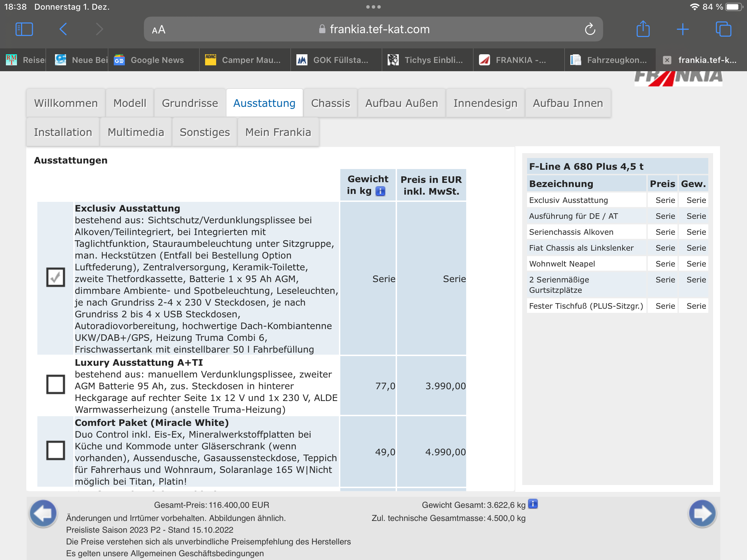Open the three-dot multitasking menu at top
Viewport: 747px width, 560px height.
coord(373,7)
